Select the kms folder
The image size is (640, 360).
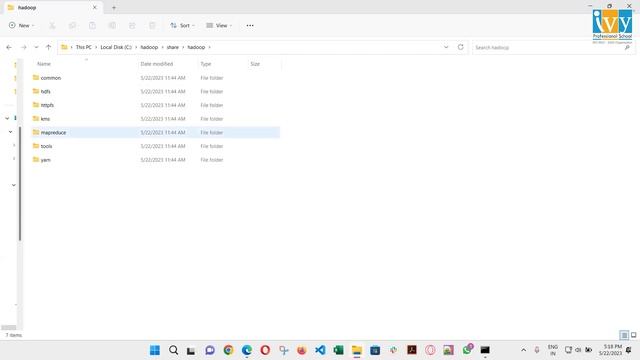click(156, 119)
